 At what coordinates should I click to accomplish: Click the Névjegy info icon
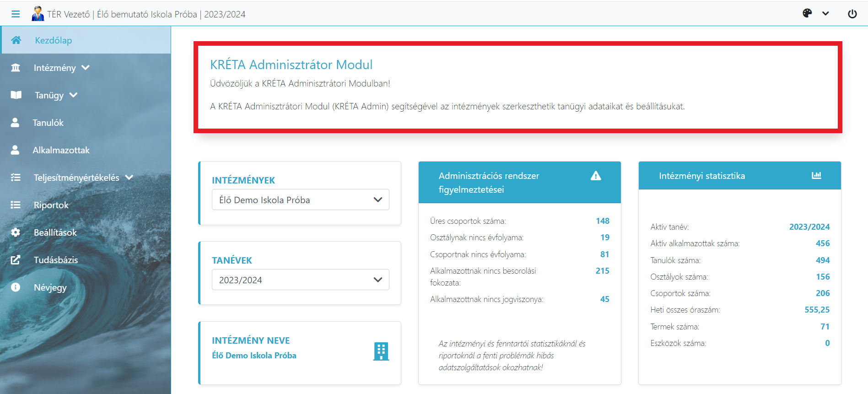click(x=16, y=287)
